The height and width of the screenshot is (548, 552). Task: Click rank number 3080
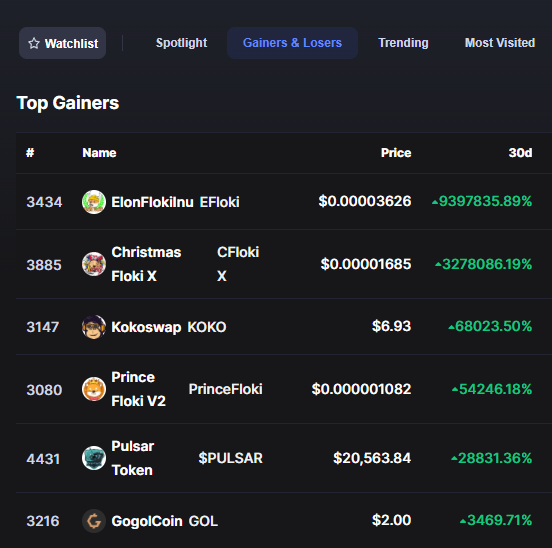tap(44, 390)
